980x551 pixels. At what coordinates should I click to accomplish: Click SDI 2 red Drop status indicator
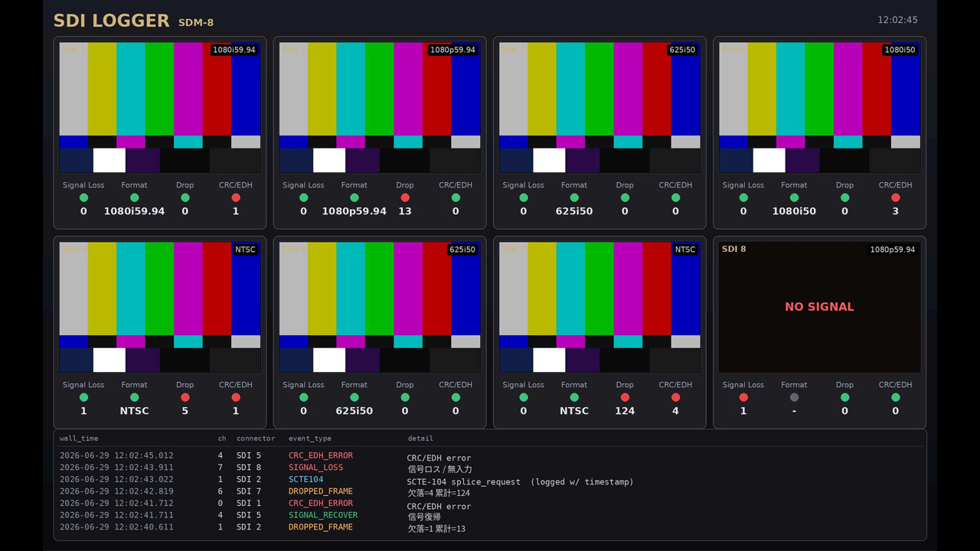click(x=405, y=197)
